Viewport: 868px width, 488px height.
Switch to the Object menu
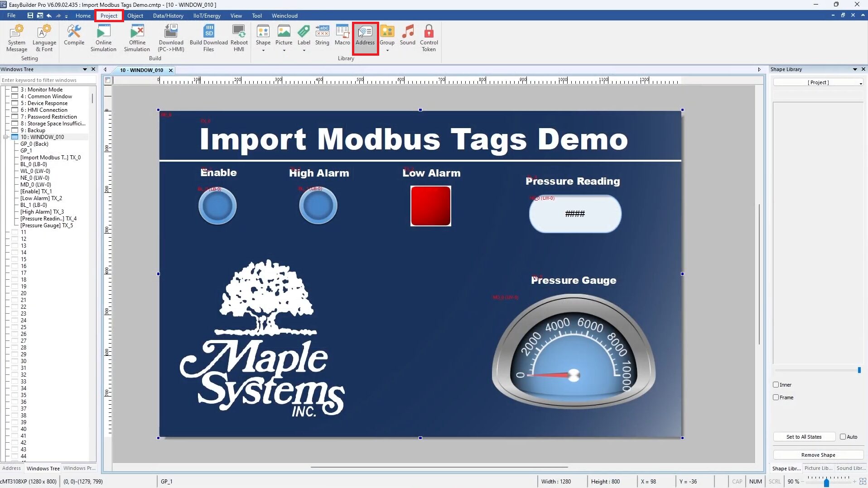(x=135, y=15)
